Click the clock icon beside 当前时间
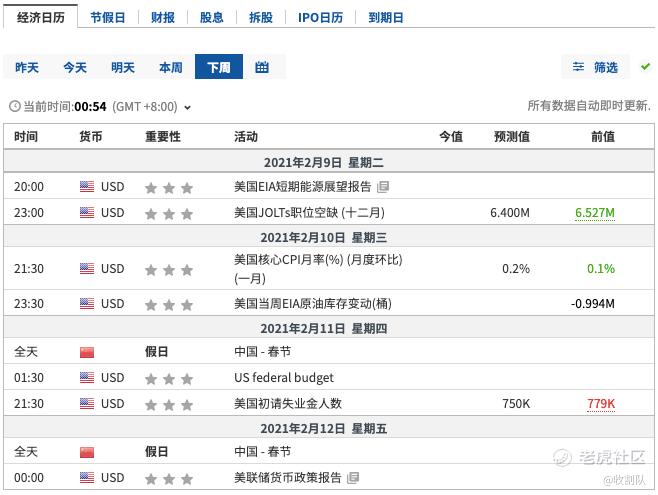Image resolution: width=658 pixels, height=495 pixels. pyautogui.click(x=15, y=107)
